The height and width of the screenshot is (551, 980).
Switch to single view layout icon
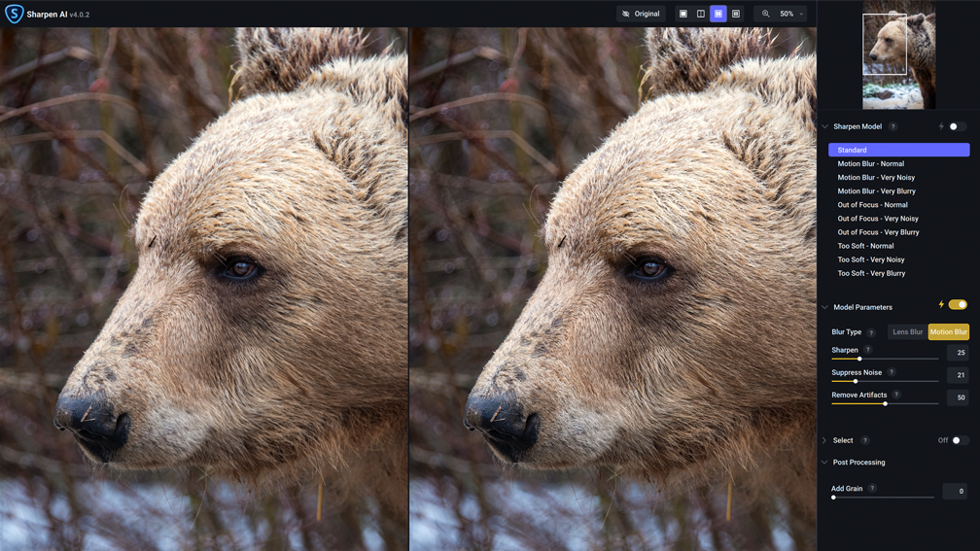[x=683, y=14]
